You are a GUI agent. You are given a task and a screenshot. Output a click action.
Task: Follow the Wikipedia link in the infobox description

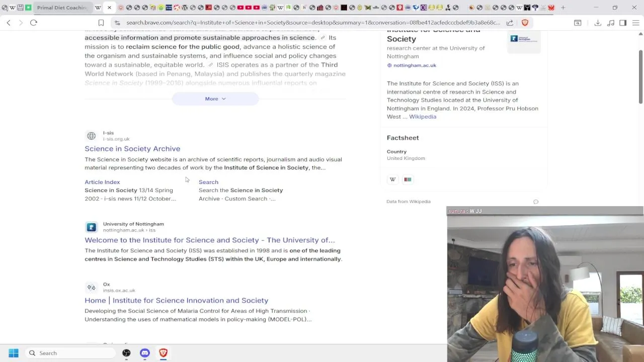[423, 117]
